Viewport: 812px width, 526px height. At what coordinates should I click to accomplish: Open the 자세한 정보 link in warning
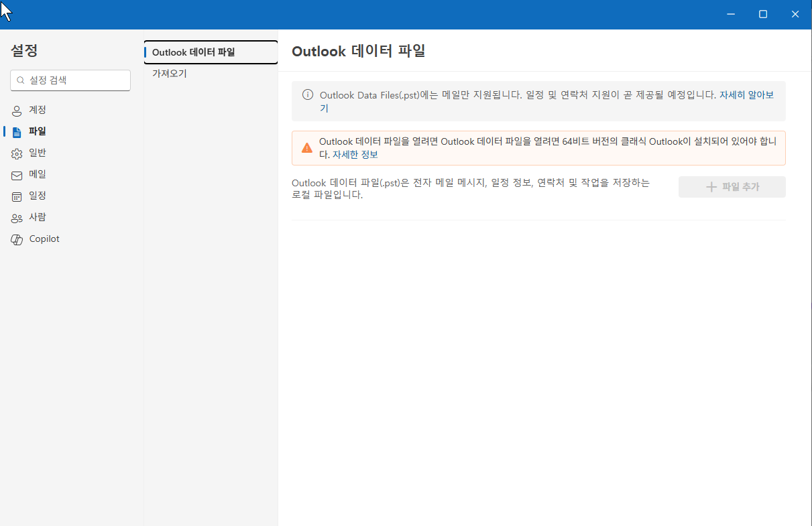(x=355, y=154)
